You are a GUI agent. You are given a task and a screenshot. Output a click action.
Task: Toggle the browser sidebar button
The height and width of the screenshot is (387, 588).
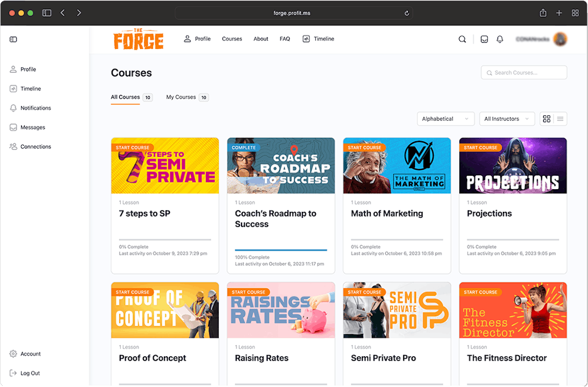[x=47, y=13]
